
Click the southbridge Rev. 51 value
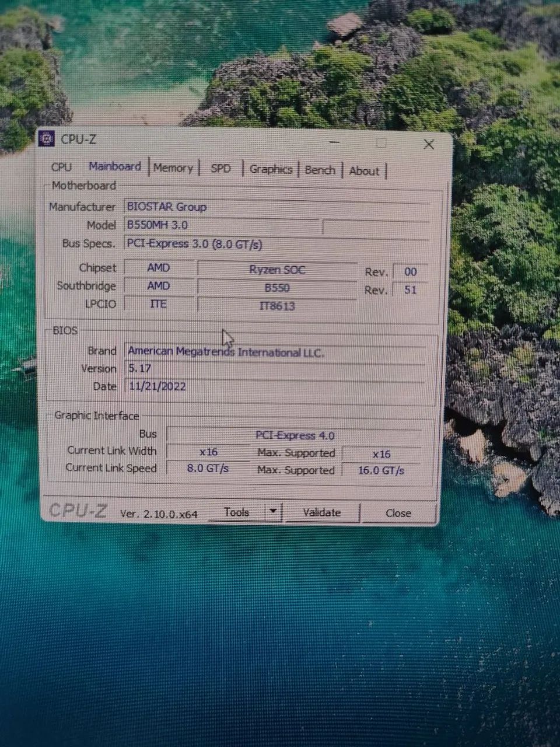[x=411, y=290]
